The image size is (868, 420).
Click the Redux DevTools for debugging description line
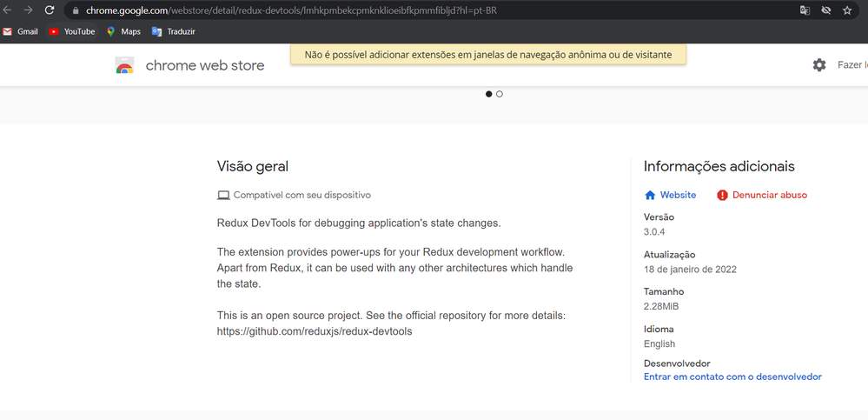click(x=359, y=223)
